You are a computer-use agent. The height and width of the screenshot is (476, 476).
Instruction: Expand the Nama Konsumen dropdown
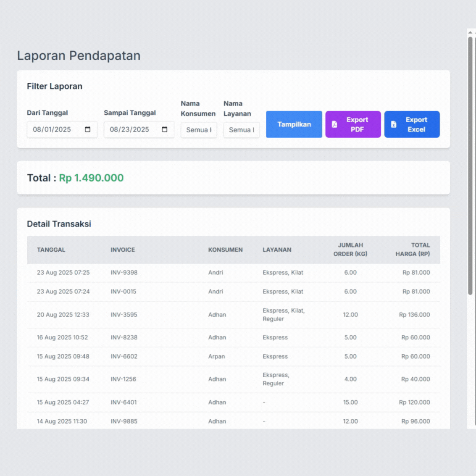(x=199, y=130)
